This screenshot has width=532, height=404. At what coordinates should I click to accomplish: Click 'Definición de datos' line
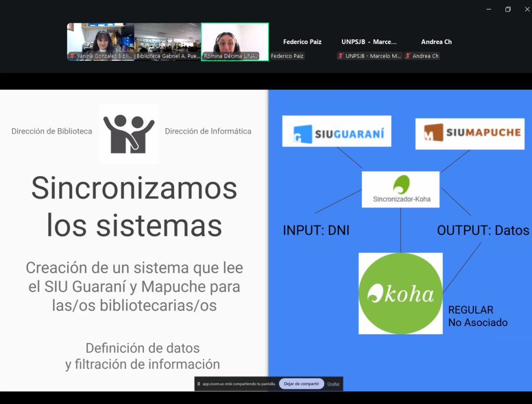142,348
